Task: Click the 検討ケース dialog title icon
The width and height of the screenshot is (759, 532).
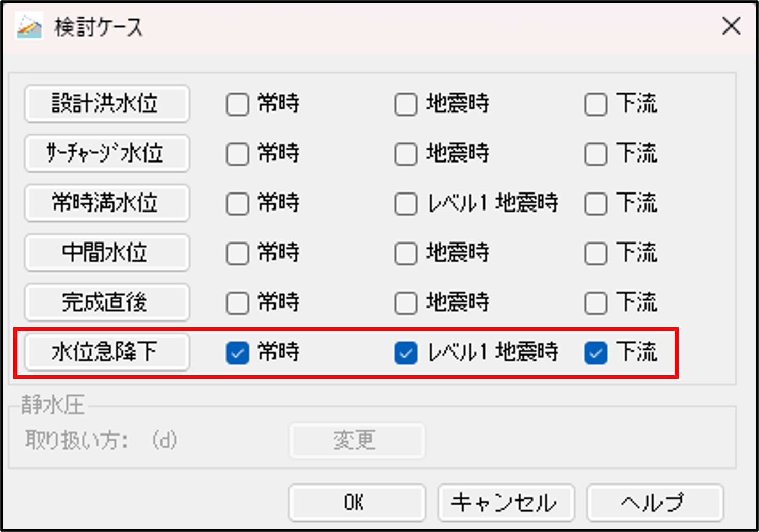Action: 28,26
